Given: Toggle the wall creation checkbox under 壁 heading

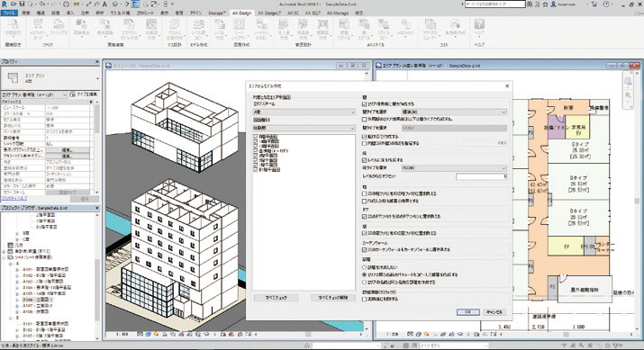Looking at the screenshot, I should tap(364, 104).
